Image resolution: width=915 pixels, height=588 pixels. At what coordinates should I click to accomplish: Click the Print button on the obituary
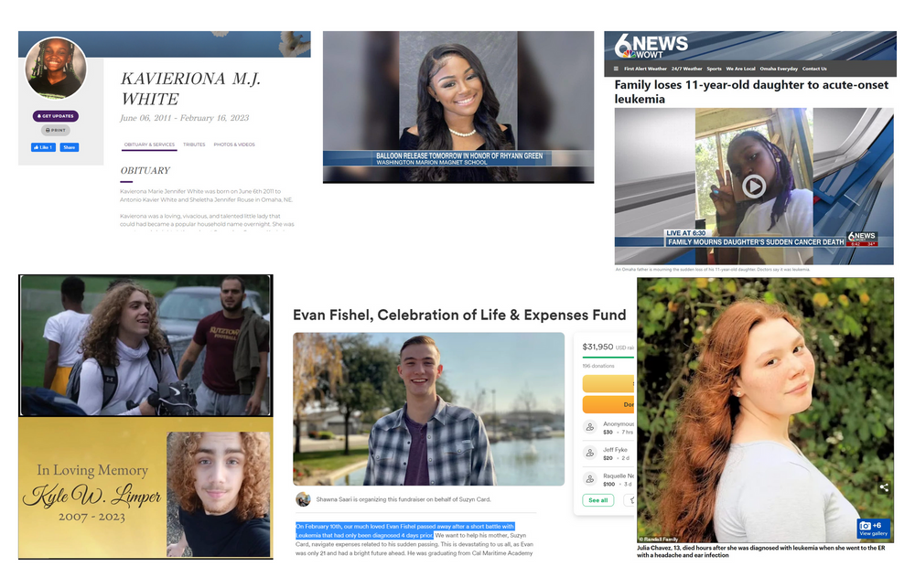[x=56, y=131]
